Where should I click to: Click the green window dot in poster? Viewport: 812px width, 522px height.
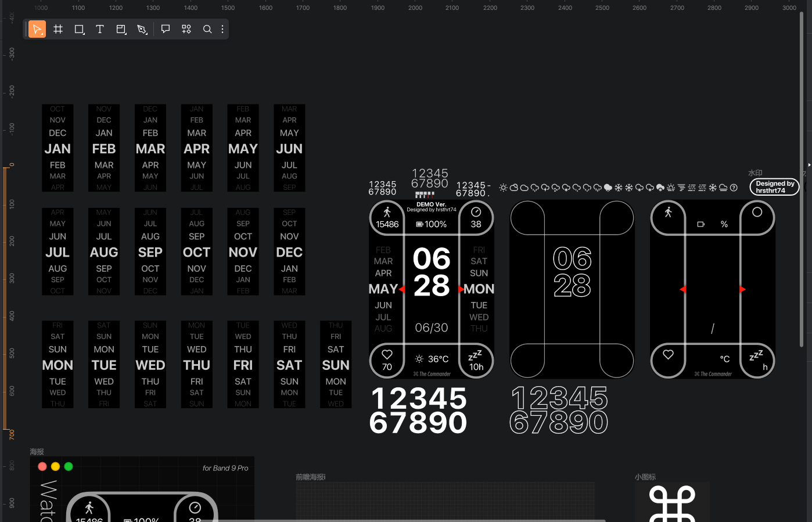click(x=69, y=466)
